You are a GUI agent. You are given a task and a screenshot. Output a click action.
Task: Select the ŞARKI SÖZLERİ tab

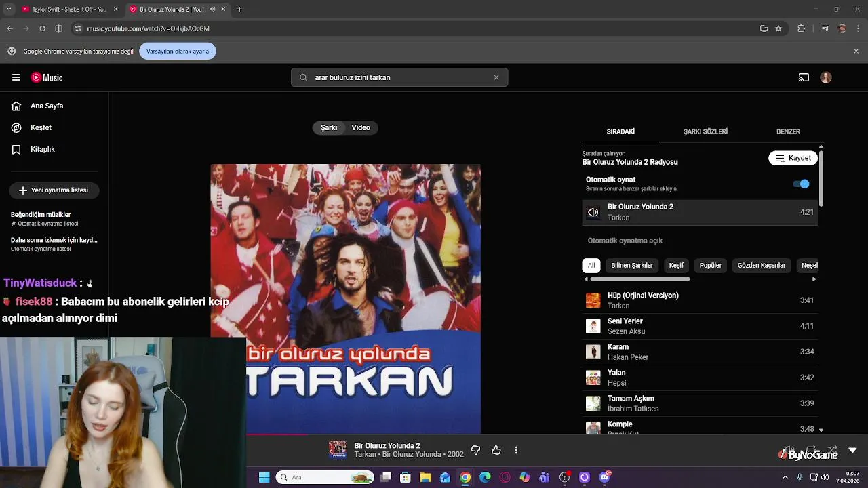pos(705,131)
